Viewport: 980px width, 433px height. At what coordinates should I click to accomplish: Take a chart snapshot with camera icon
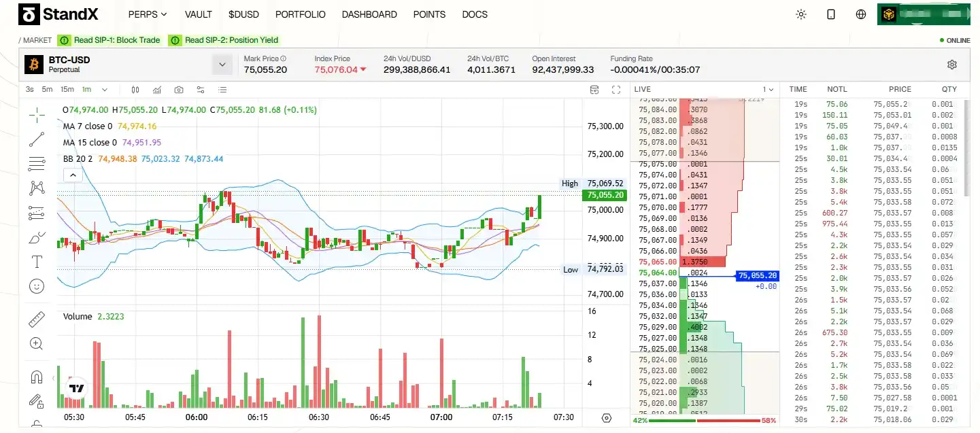click(x=178, y=90)
